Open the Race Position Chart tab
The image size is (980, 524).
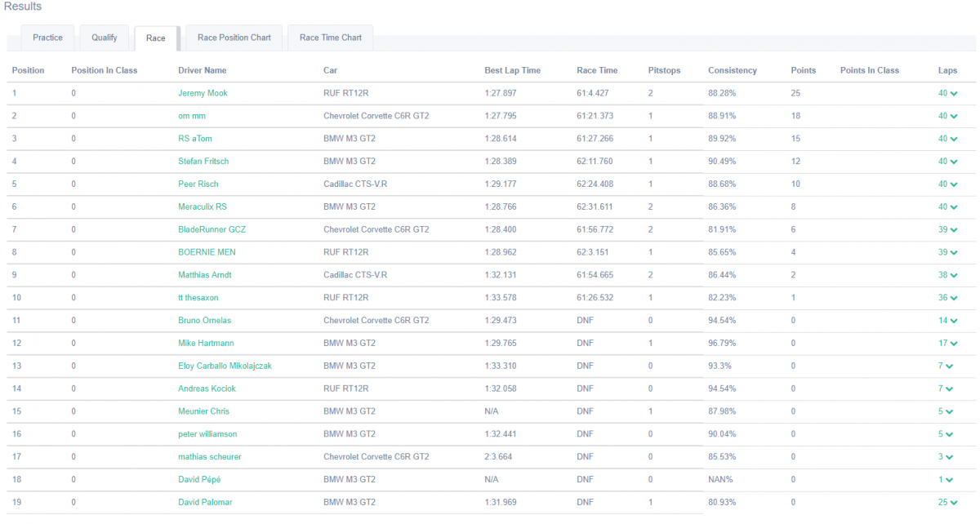pos(234,38)
